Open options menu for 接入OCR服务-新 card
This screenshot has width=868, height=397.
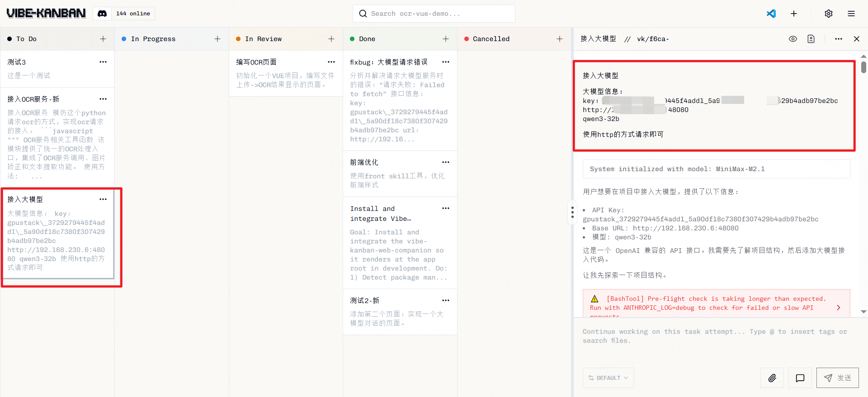click(103, 99)
